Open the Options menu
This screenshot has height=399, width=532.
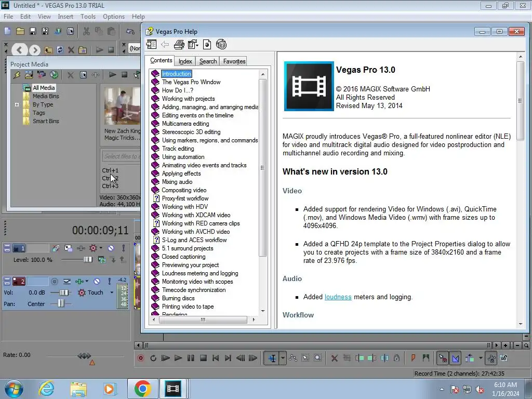(114, 16)
